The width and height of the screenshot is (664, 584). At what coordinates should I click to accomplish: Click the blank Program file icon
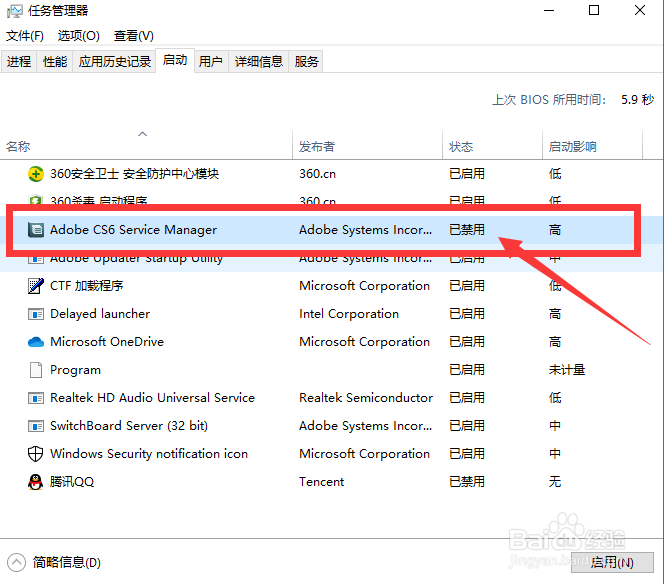tap(36, 370)
